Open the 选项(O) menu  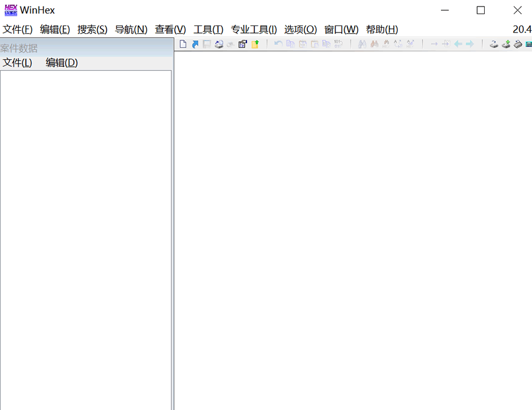point(300,30)
